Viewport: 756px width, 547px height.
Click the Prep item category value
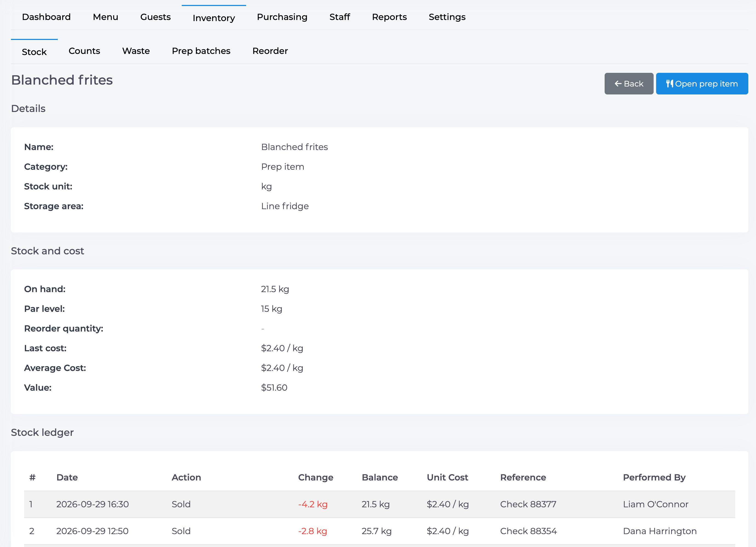tap(282, 167)
